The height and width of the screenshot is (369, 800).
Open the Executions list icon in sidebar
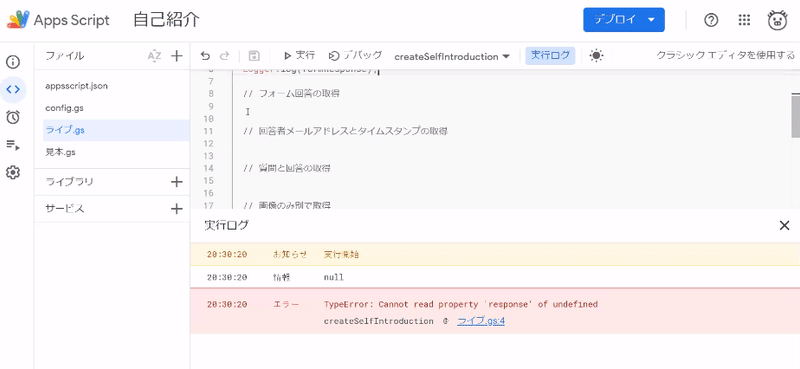point(13,145)
